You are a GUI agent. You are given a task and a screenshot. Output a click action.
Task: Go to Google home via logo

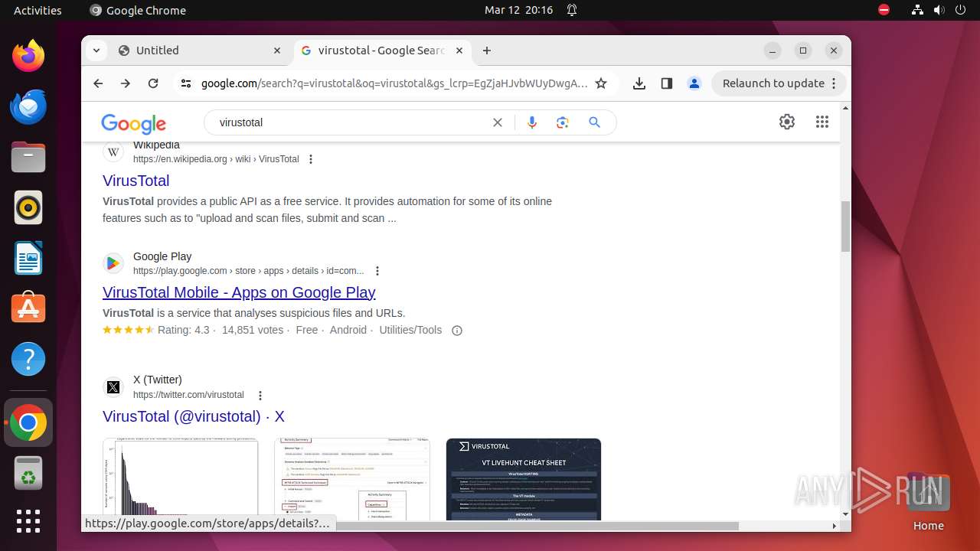pyautogui.click(x=133, y=123)
